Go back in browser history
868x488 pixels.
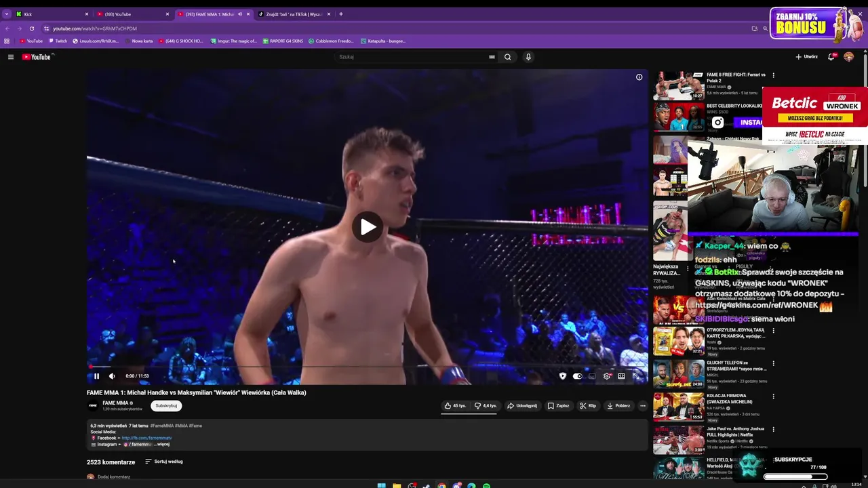[7, 28]
